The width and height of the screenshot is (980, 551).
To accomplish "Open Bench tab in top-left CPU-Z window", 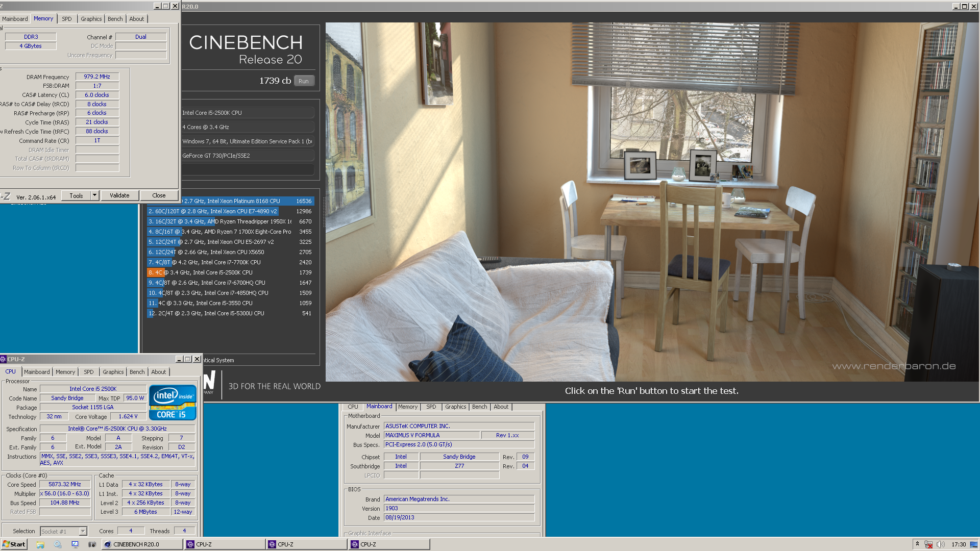I will click(x=115, y=19).
